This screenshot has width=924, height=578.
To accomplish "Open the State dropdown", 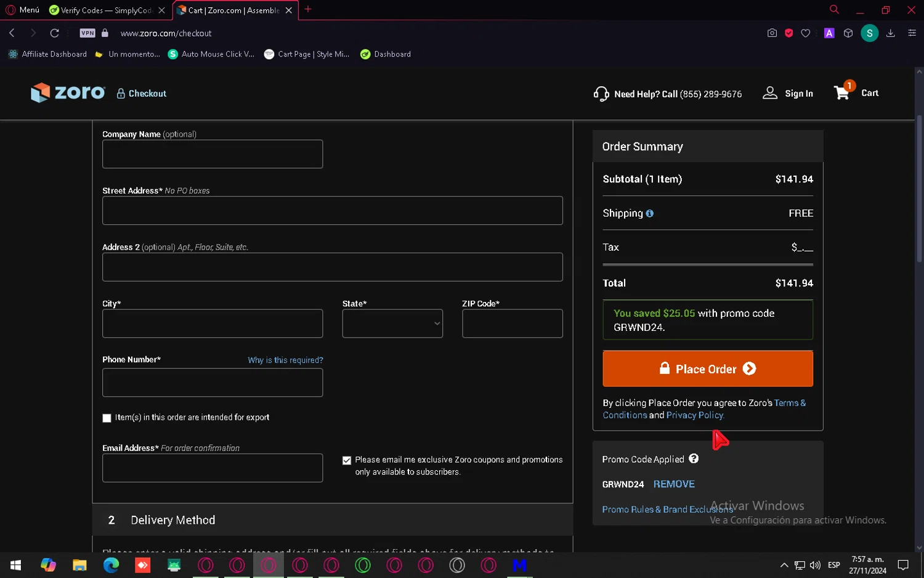I will [x=392, y=324].
